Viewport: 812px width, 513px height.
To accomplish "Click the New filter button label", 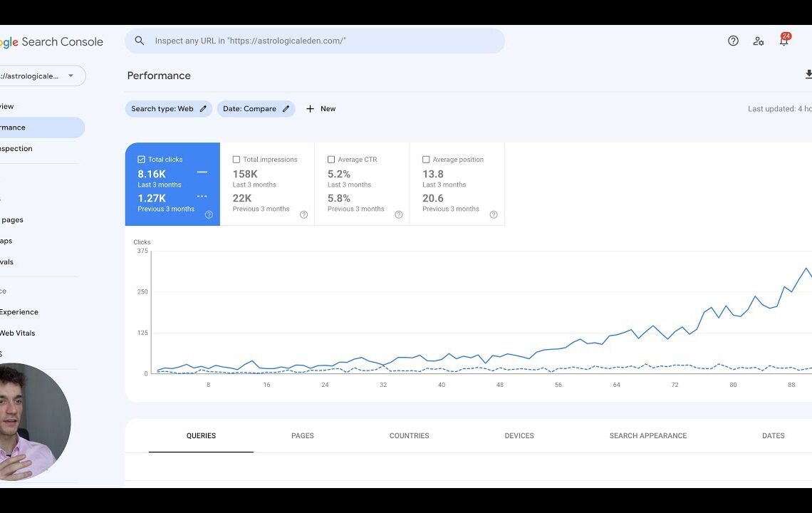I will 328,109.
